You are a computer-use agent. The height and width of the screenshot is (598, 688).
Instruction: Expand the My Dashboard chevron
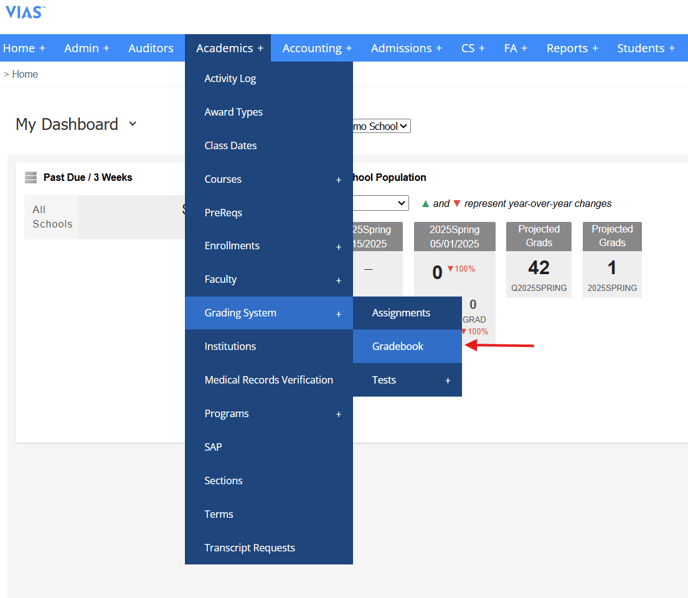pyautogui.click(x=133, y=124)
